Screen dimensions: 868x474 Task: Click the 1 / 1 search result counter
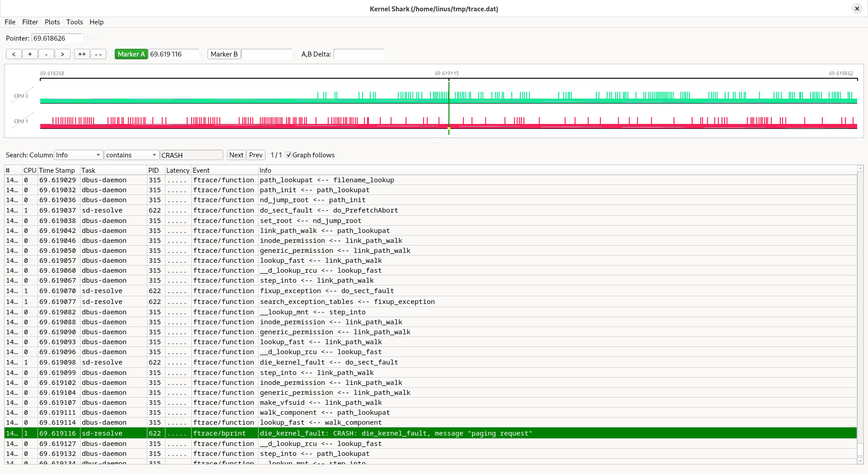[x=276, y=155]
